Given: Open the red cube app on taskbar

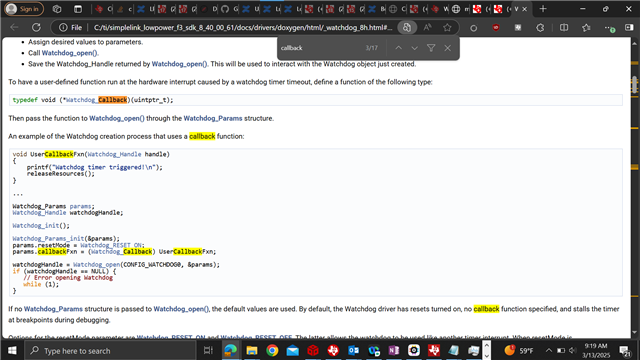Looking at the screenshot, I should [x=313, y=350].
